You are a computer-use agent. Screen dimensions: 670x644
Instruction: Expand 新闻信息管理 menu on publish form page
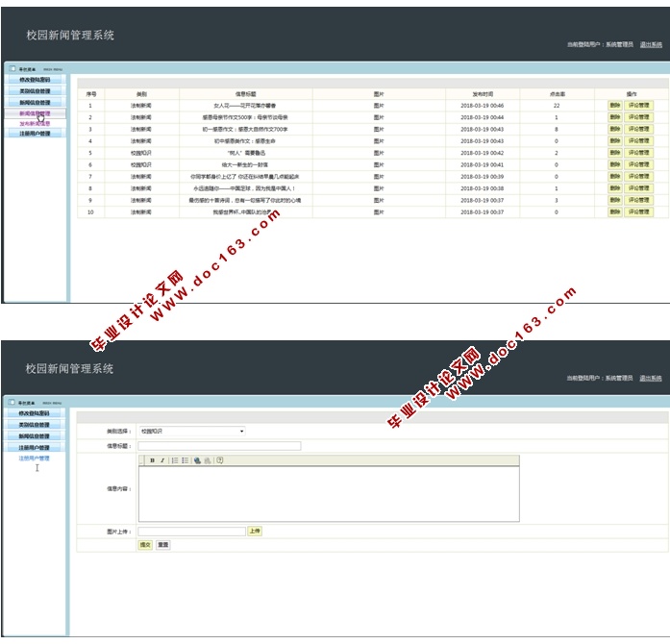tap(35, 436)
